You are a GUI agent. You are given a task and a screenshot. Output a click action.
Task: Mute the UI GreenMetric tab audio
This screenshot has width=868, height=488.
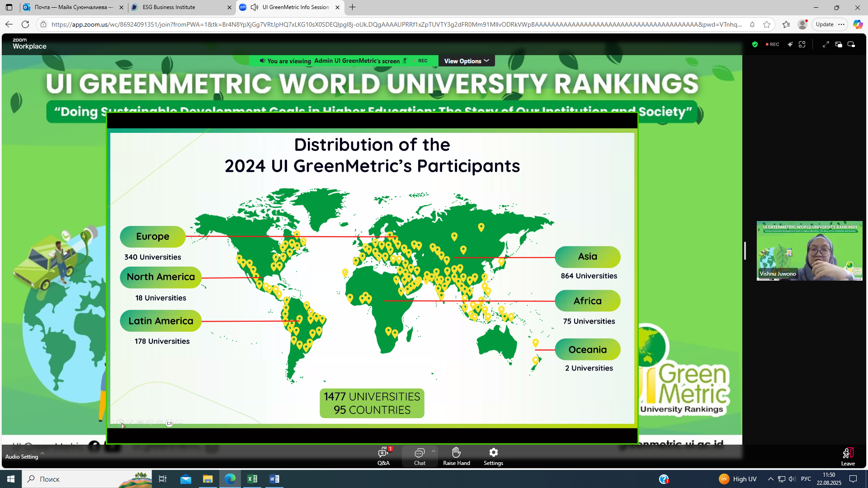(255, 7)
